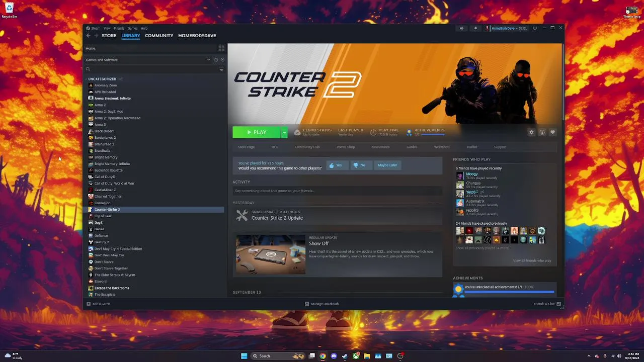Switch Steam to Big Picture mode
The width and height of the screenshot is (644, 362).
[535, 28]
